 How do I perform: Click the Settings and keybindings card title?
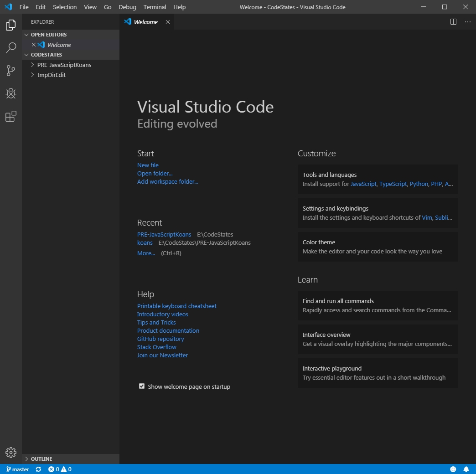[335, 208]
